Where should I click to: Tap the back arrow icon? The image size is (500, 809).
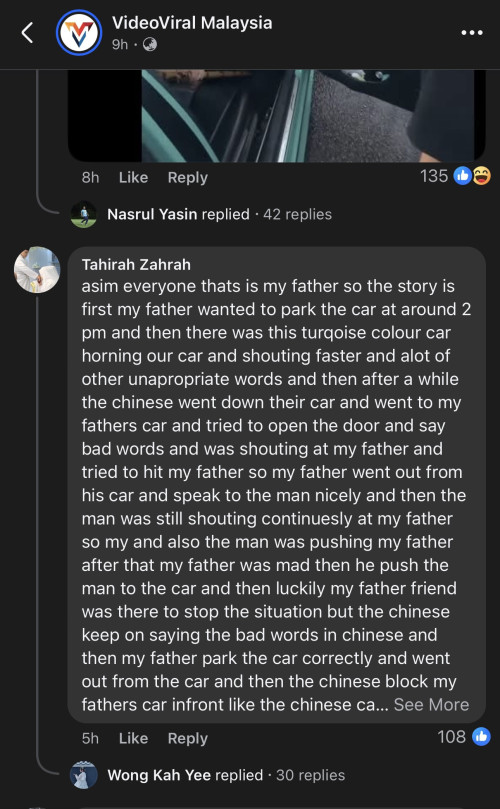(x=27, y=33)
